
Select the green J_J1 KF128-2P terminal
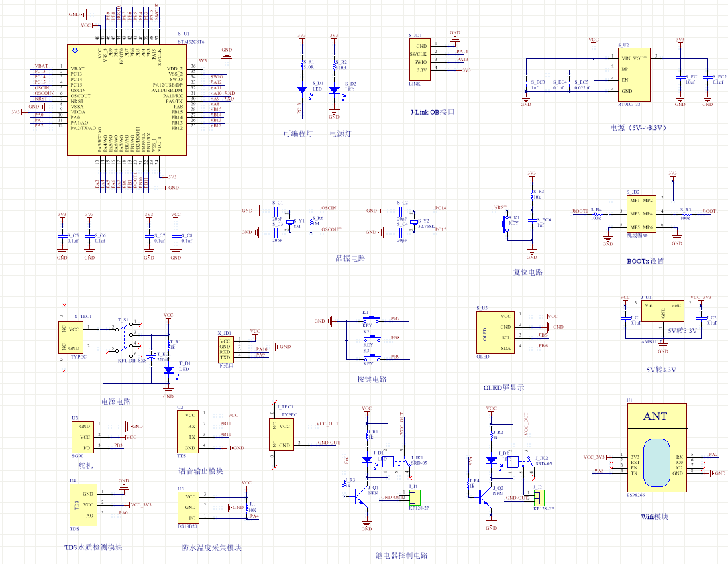(414, 497)
